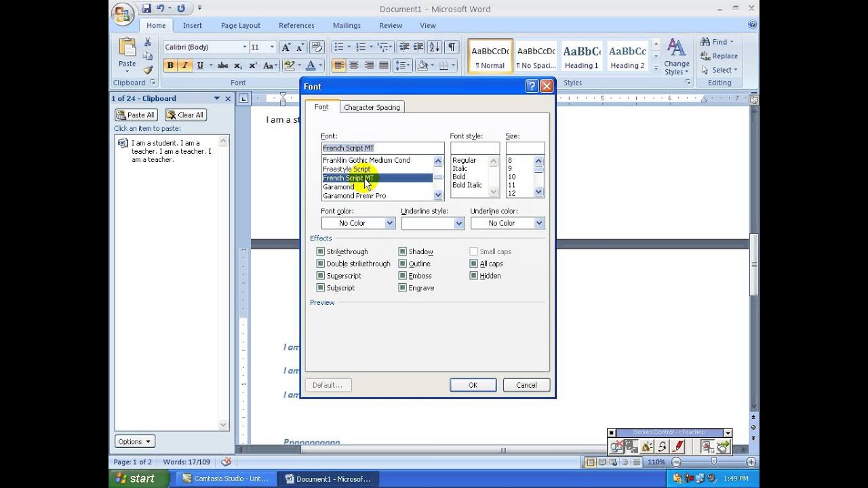Toggle Subscript checkbox in Effects
The height and width of the screenshot is (488, 868).
pyautogui.click(x=321, y=288)
